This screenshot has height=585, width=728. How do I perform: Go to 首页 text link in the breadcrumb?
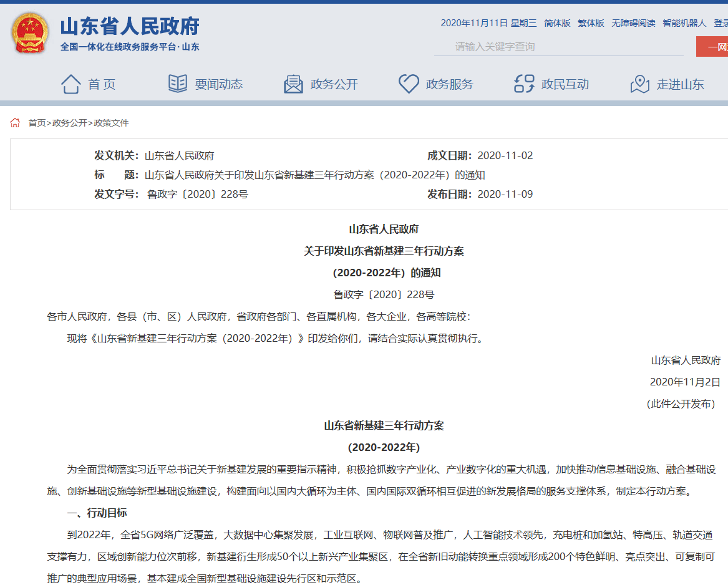(x=37, y=123)
